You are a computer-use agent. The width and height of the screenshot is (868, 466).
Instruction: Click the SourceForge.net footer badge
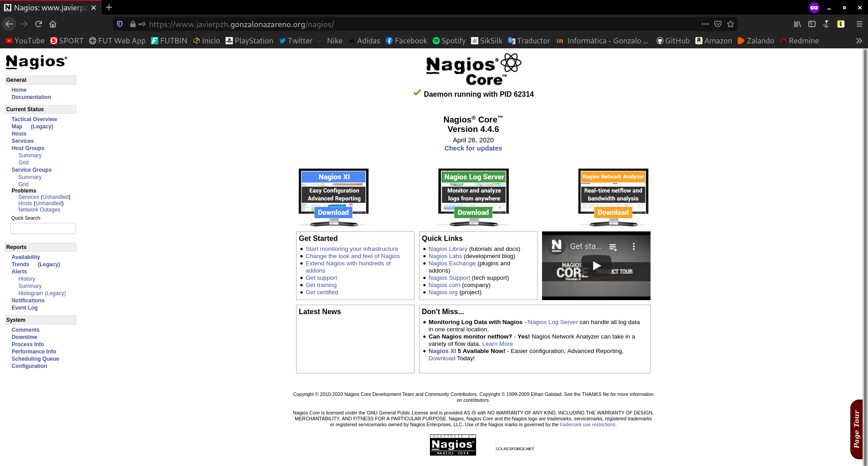pyautogui.click(x=515, y=448)
